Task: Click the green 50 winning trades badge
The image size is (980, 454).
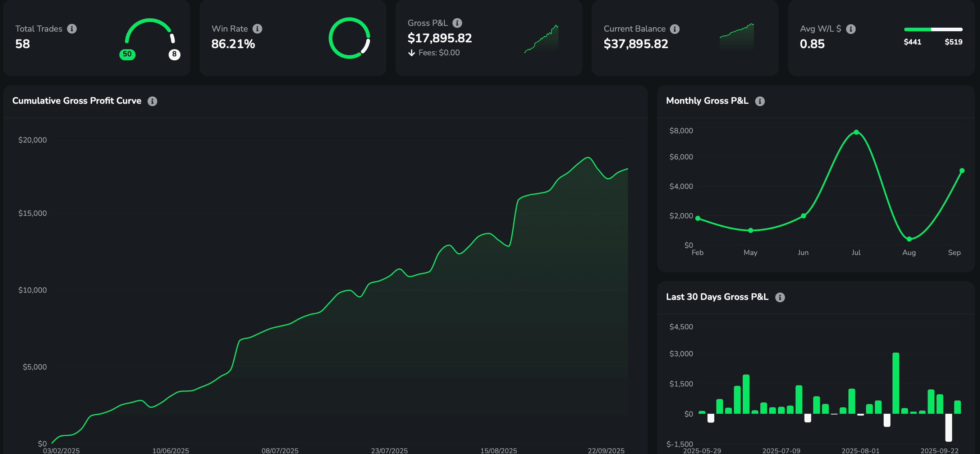Action: [x=127, y=54]
